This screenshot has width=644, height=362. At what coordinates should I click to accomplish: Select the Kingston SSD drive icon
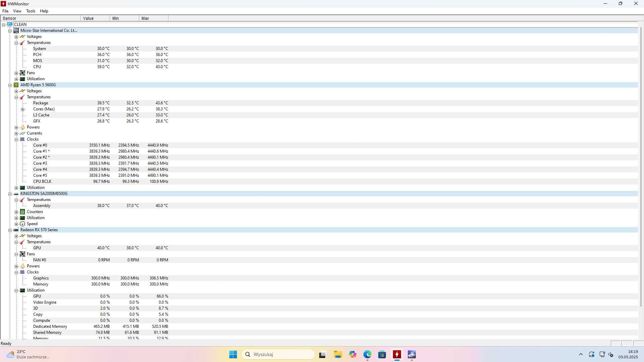click(16, 194)
